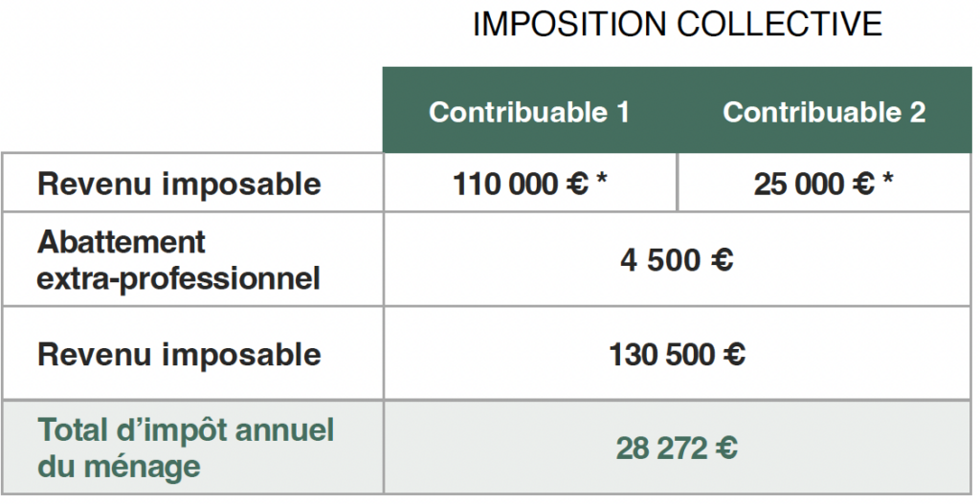Click the euro sign after 4 500
This screenshot has height=504, width=980.
point(721,260)
